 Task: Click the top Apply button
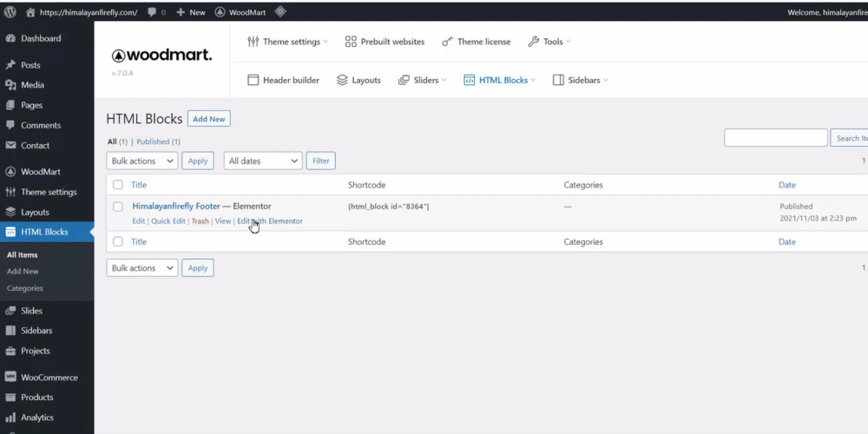point(198,161)
